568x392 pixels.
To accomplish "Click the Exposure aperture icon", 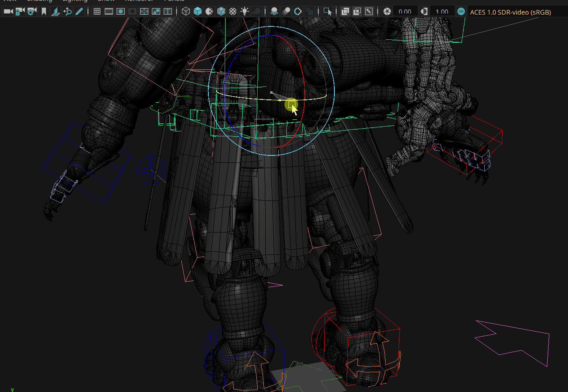I will 387,11.
